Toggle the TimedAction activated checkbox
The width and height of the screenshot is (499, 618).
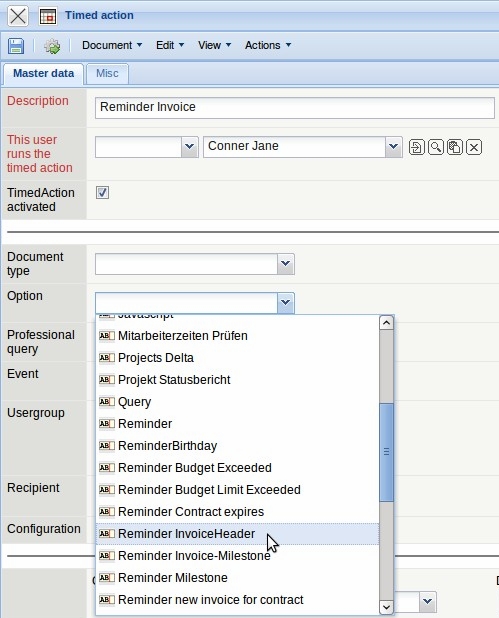point(102,193)
